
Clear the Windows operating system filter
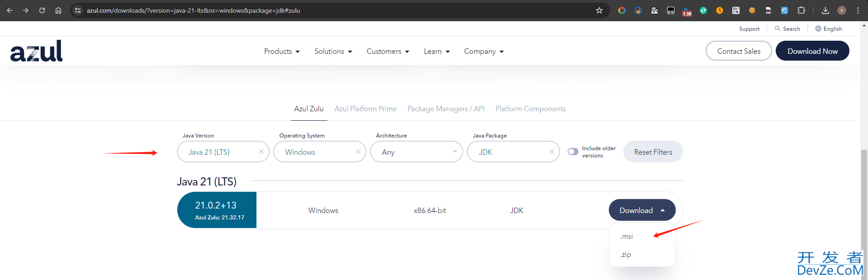coord(358,152)
